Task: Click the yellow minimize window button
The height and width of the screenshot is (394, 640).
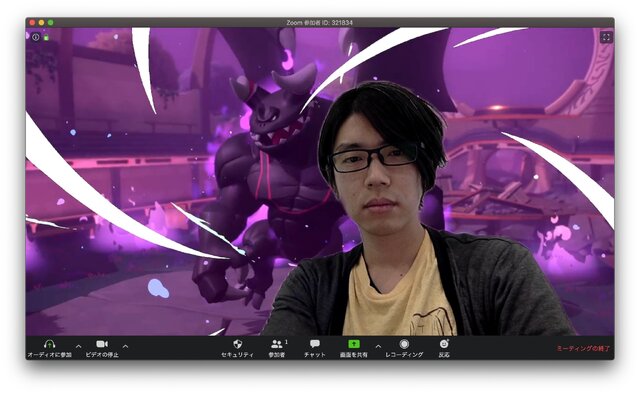Action: tap(41, 22)
